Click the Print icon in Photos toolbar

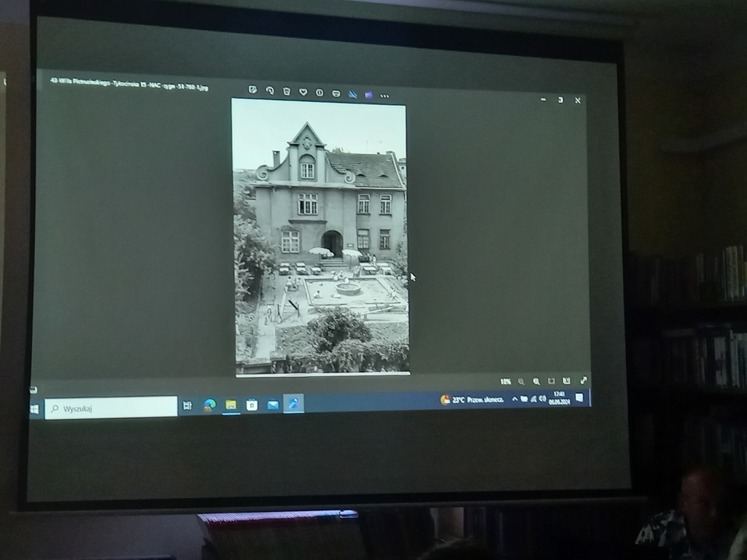coord(336,93)
